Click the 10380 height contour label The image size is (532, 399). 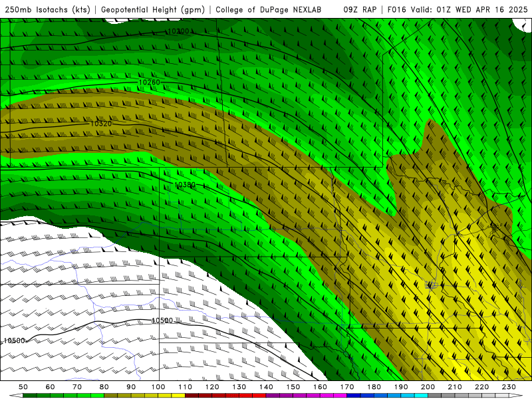coord(185,185)
